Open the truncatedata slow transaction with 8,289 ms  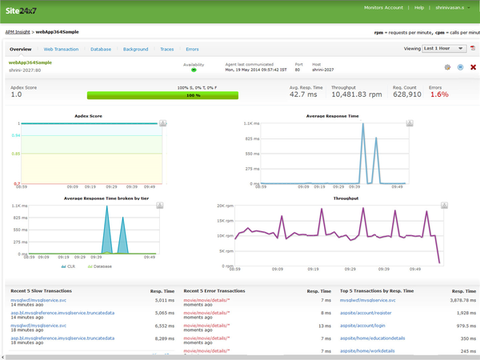tap(62, 338)
